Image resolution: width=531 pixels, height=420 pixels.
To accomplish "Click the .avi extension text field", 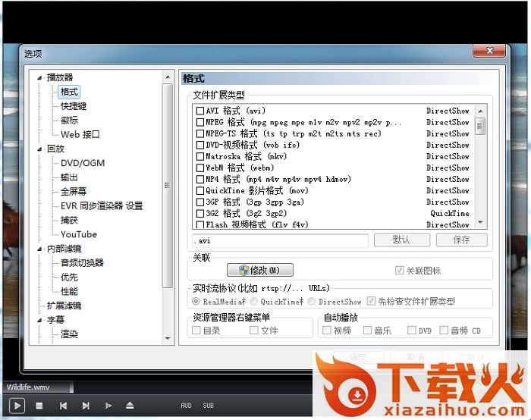I will coord(281,240).
